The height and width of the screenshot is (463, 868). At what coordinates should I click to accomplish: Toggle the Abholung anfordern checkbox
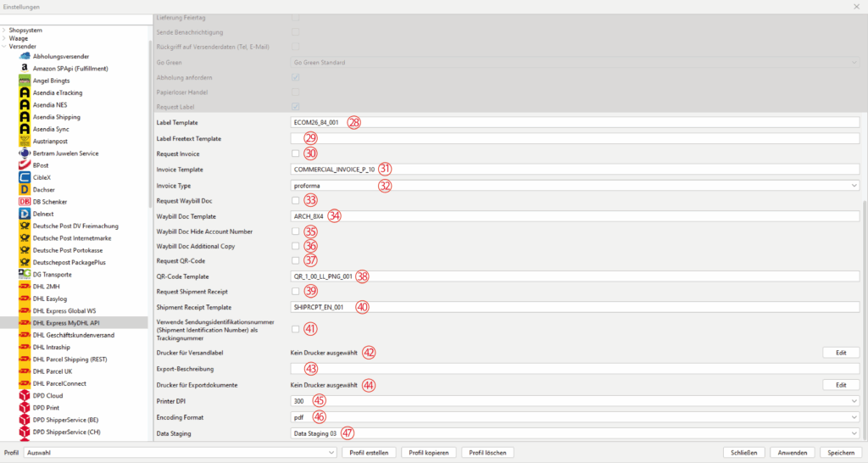click(x=296, y=77)
